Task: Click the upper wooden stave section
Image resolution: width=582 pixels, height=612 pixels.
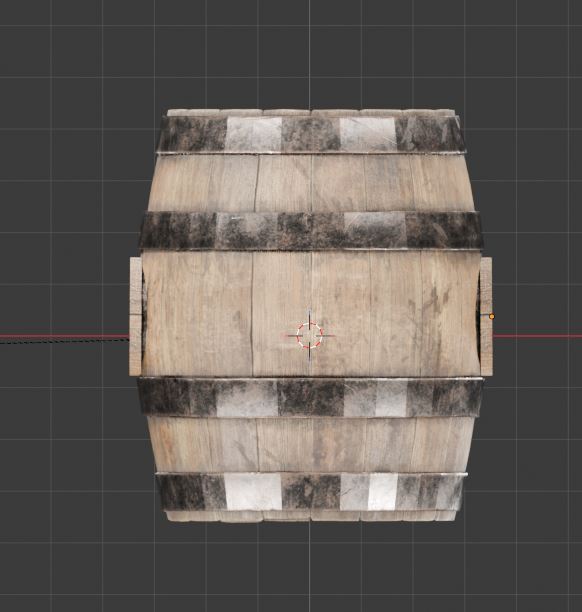Action: pos(311,183)
